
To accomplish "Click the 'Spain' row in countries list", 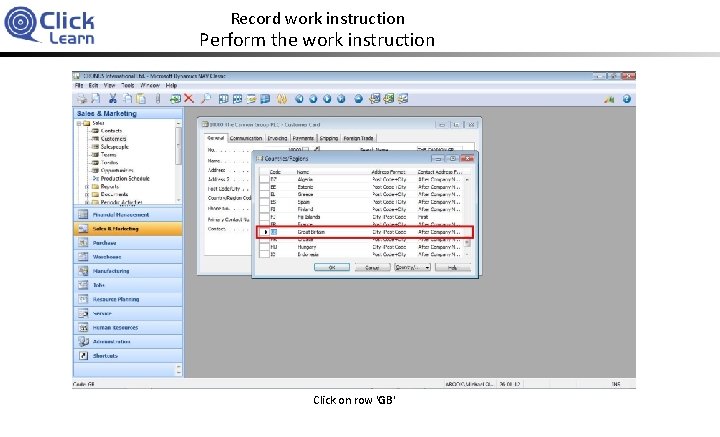I will tap(361, 202).
